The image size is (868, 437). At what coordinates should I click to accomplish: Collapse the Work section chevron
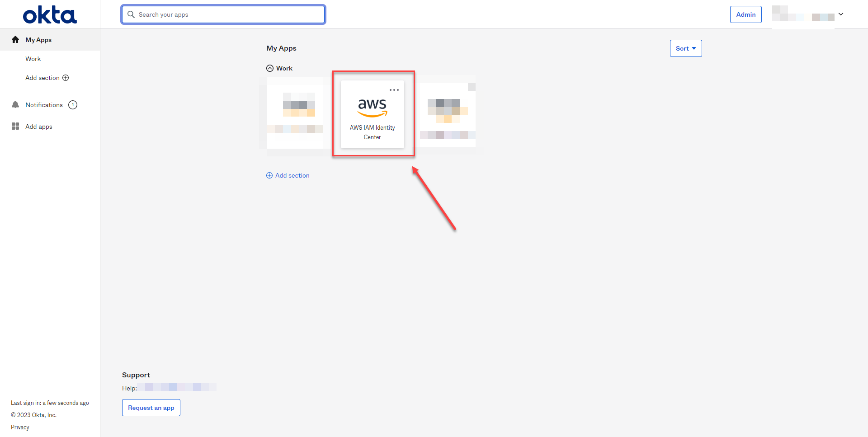point(270,68)
